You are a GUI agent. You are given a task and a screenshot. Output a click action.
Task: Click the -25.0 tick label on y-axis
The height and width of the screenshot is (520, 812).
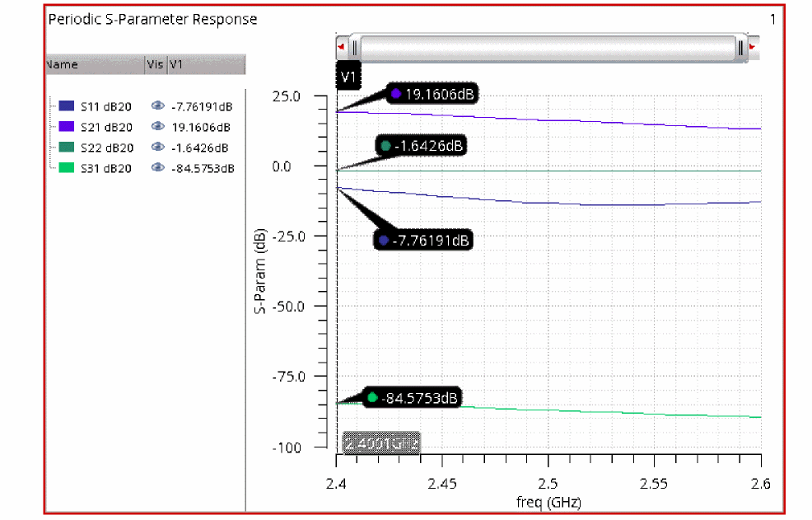[x=288, y=237]
